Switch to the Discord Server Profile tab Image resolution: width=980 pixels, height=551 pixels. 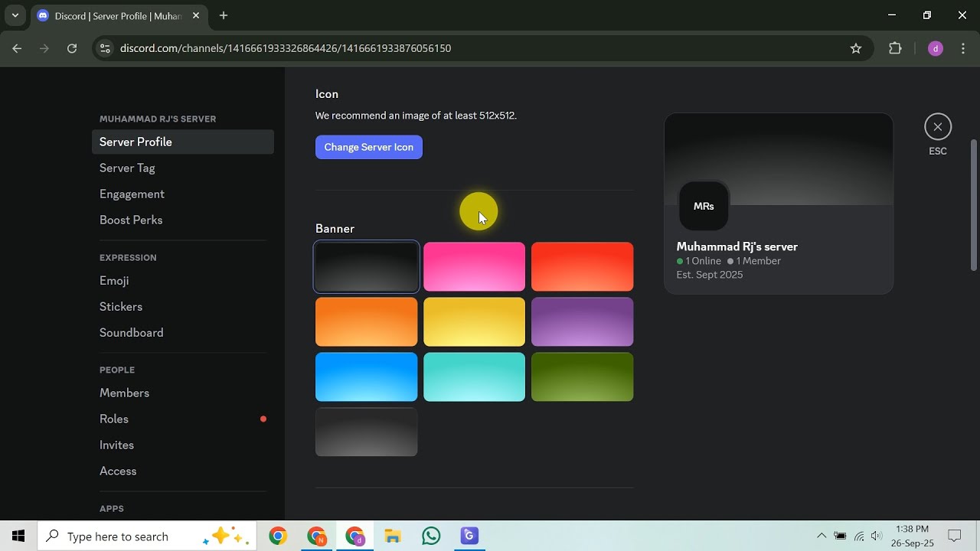[x=118, y=15]
